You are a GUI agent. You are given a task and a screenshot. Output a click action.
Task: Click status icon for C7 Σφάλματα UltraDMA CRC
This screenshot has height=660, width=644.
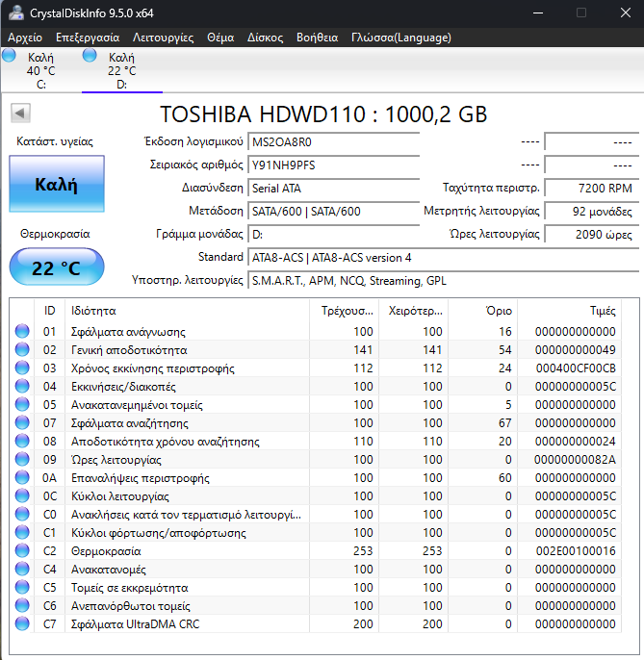(x=22, y=624)
